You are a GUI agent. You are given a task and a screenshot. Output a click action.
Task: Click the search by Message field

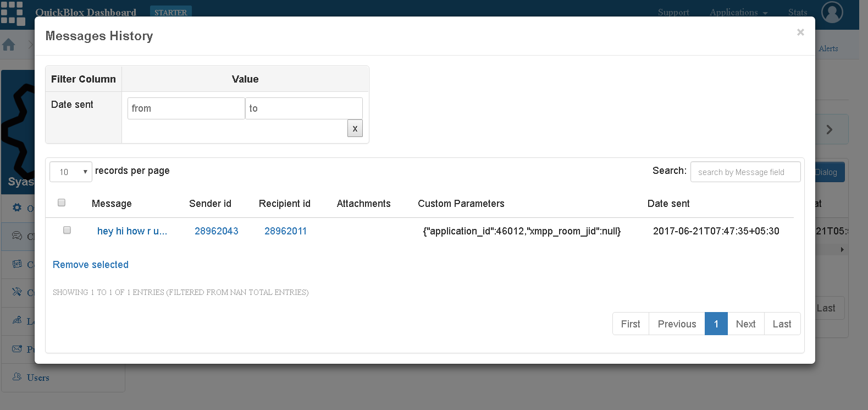745,172
